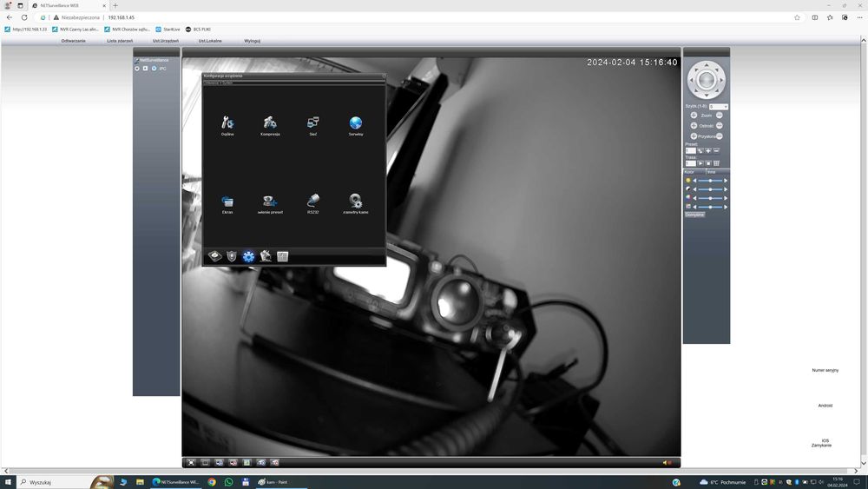Viewport: 868px width, 489px height.
Task: Click the sixth video toolbar camera icon
Action: [x=261, y=462]
